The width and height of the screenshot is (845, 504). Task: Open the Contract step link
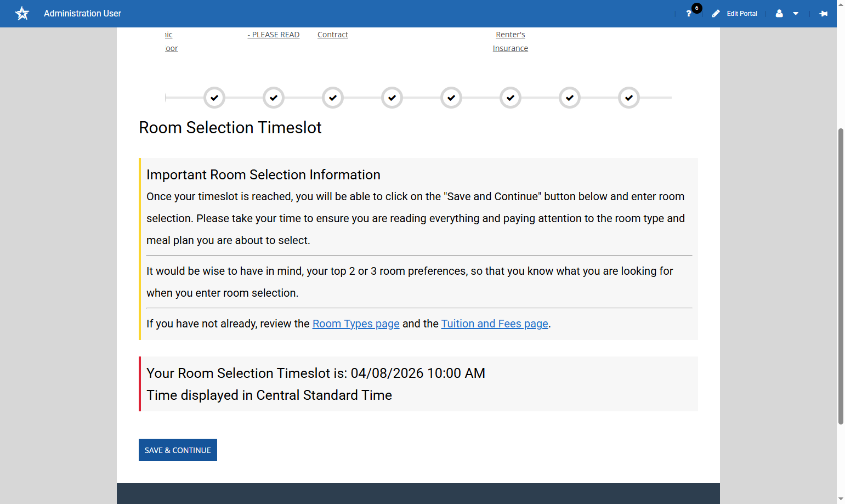333,35
